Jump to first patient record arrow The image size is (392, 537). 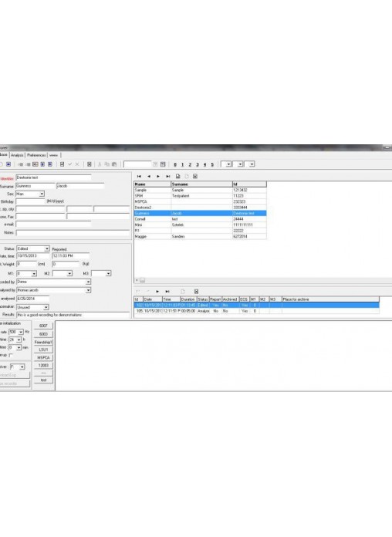click(139, 176)
